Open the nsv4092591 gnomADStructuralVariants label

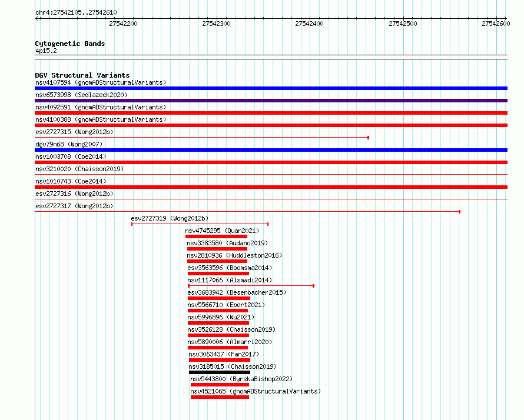coord(101,107)
